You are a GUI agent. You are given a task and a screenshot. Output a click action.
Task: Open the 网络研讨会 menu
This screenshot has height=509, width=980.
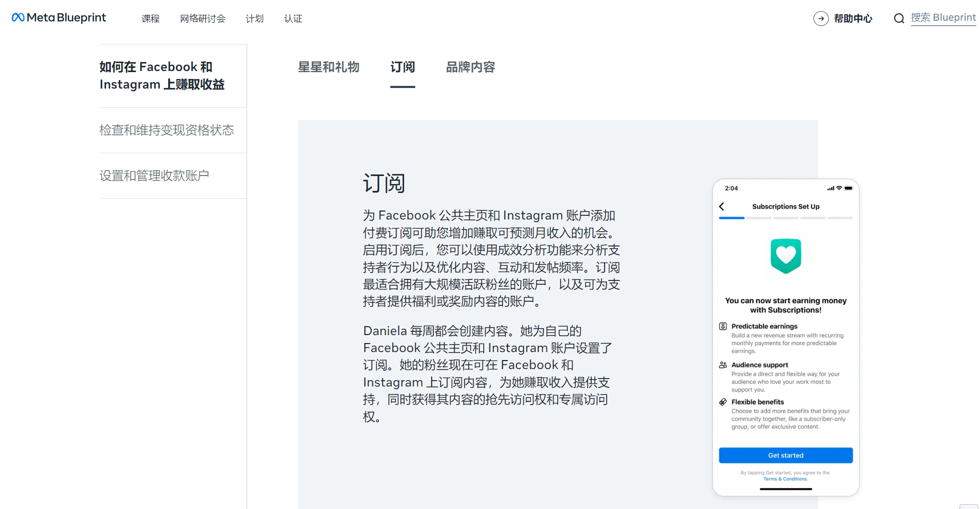pos(203,18)
